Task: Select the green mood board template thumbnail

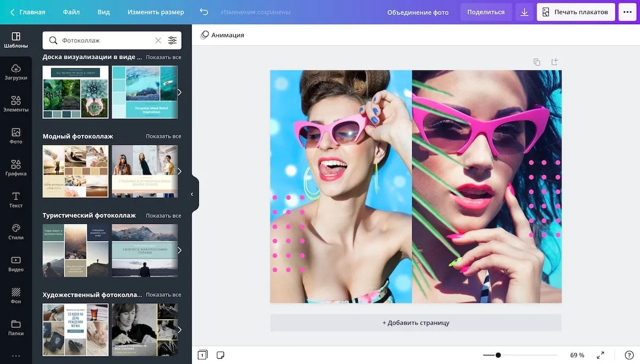Action: point(76,92)
